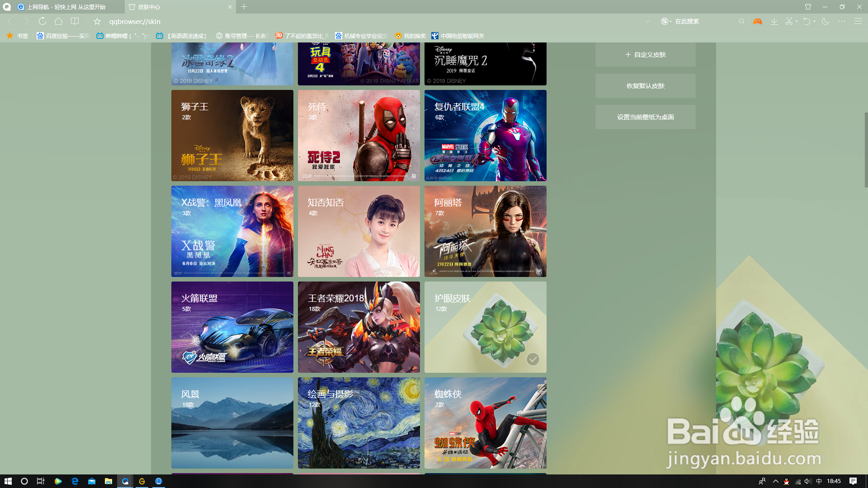
Task: Click the refresh page icon
Action: [42, 21]
